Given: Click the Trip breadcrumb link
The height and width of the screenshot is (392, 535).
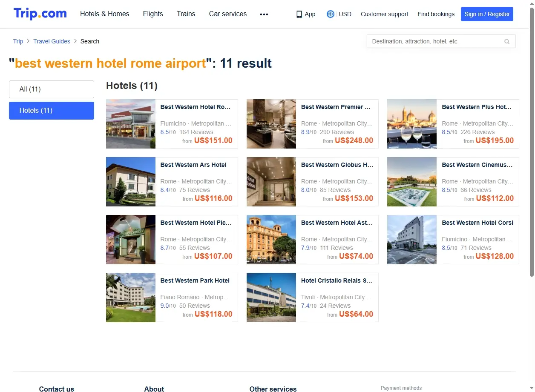Looking at the screenshot, I should tap(18, 41).
